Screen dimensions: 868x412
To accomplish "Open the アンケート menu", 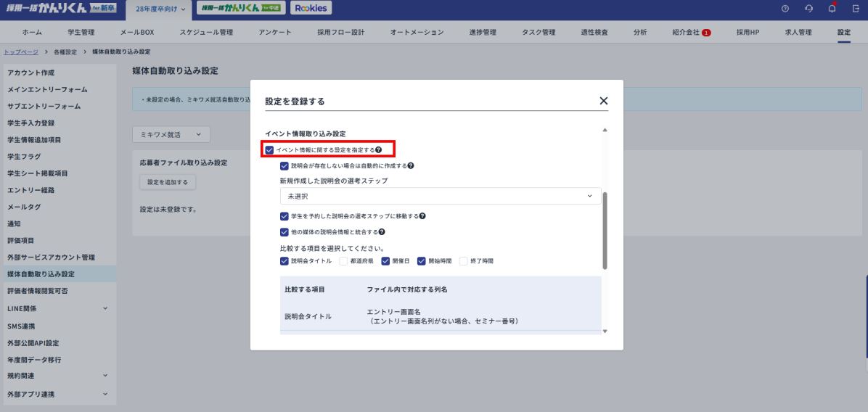I will pos(275,32).
